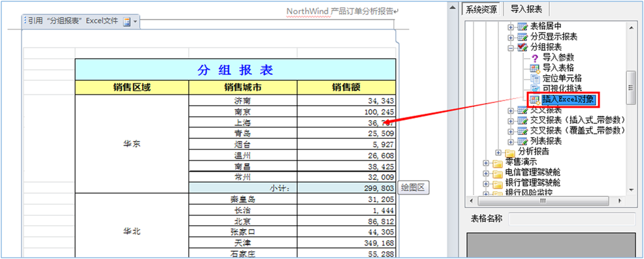Image resolution: width=644 pixels, height=259 pixels.
Task: Click the 插入Excel对象 icon
Action: tap(534, 99)
